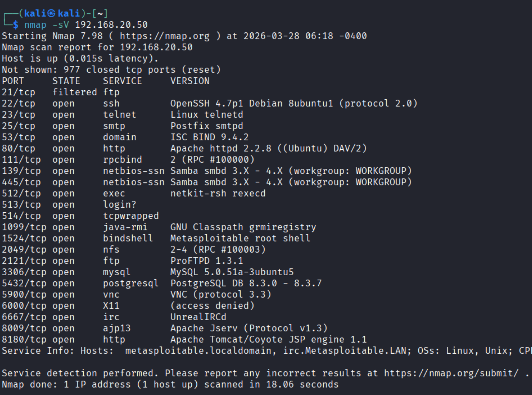Open the https://nmap.org link in the Starting line
This screenshot has height=395, width=532.
tap(164, 36)
